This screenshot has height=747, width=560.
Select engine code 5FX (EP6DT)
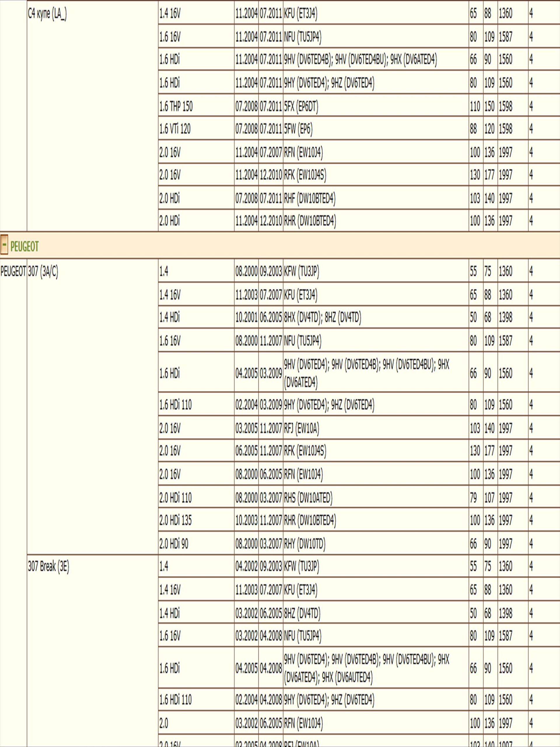coord(301,107)
